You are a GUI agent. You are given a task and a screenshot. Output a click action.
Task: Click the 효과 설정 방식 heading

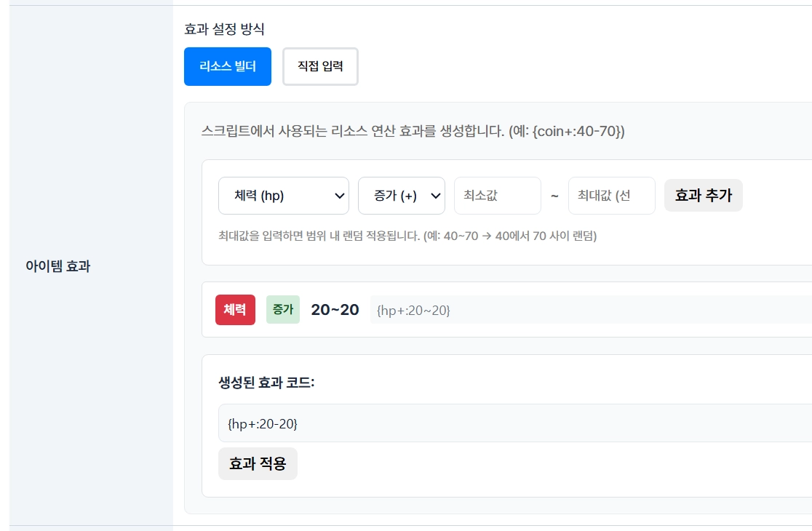click(224, 30)
